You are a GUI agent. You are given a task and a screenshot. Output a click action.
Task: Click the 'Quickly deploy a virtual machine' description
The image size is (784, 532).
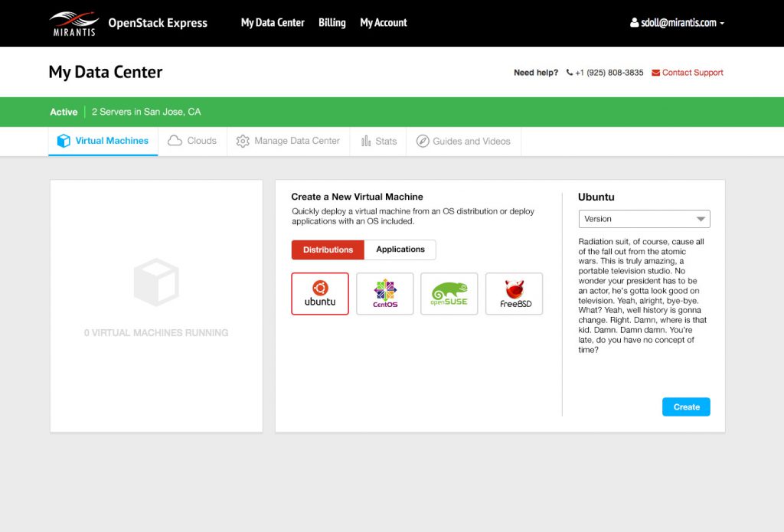(x=413, y=216)
